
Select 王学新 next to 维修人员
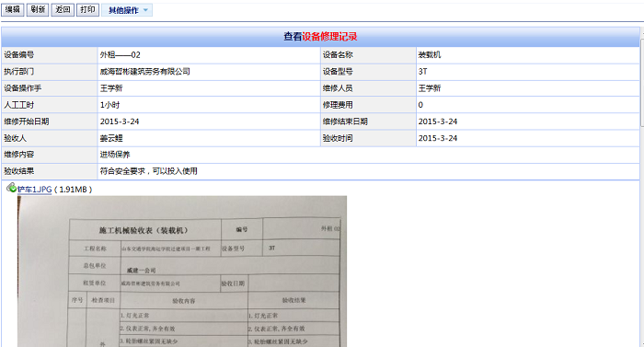pos(430,88)
